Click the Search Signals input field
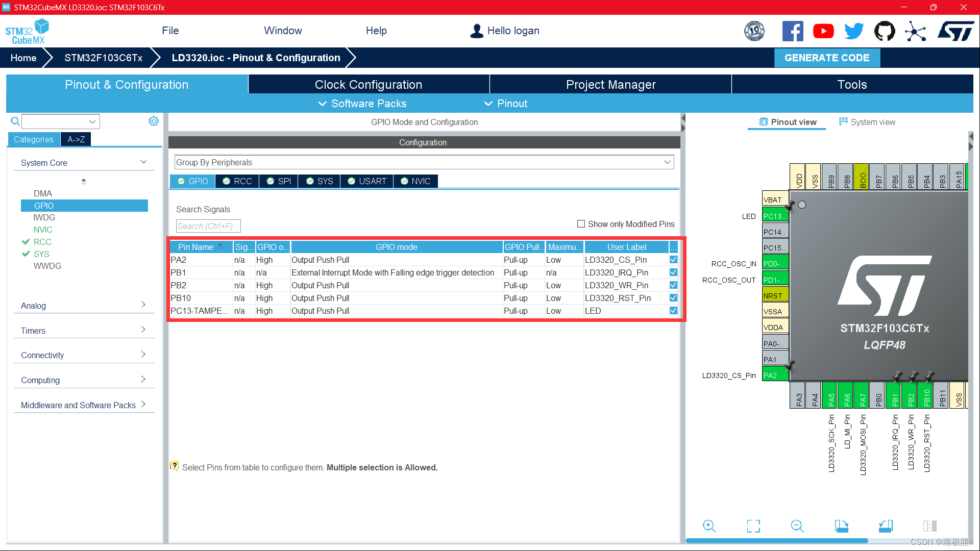Viewport: 980px width, 551px height. tap(208, 226)
